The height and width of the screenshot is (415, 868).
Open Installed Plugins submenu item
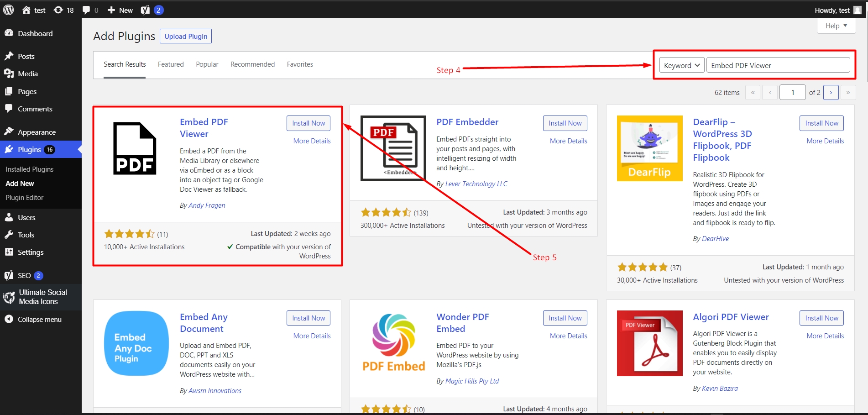click(x=30, y=169)
